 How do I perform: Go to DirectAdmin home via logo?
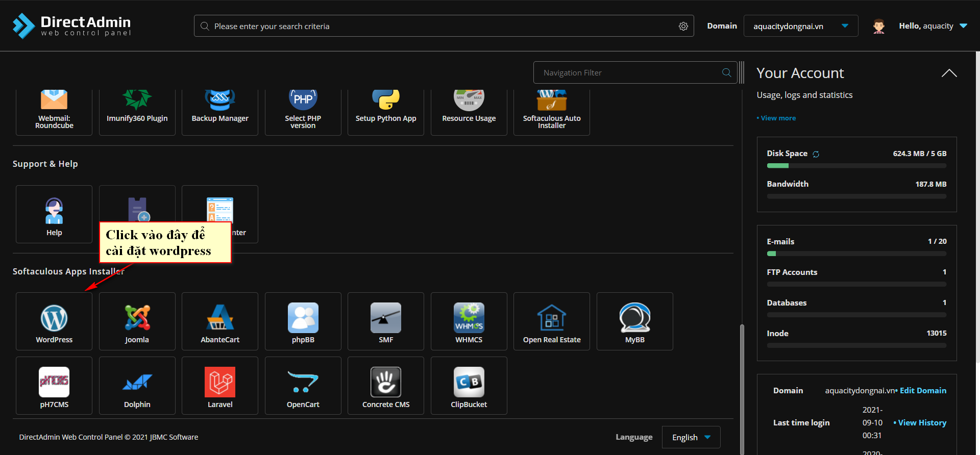click(72, 26)
